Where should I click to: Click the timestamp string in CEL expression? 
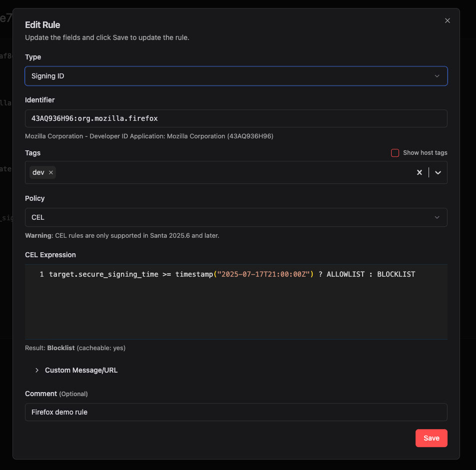coord(263,274)
